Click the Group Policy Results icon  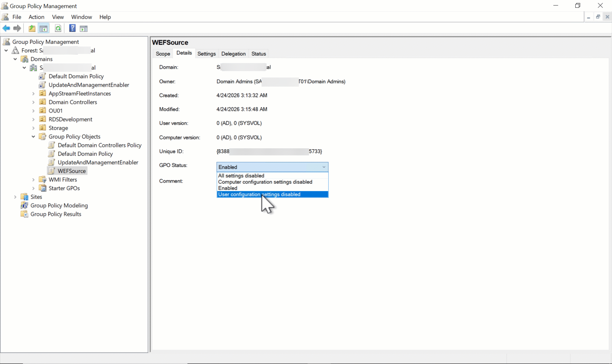24,214
